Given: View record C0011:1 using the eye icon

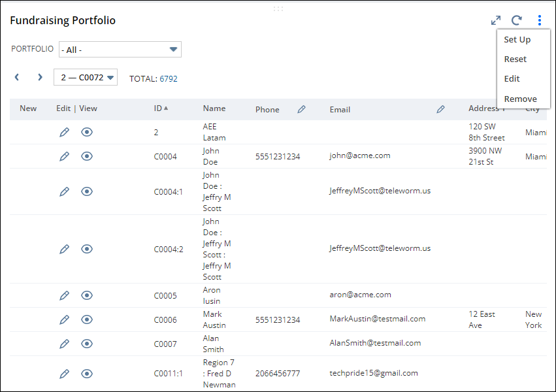Looking at the screenshot, I should [x=87, y=374].
